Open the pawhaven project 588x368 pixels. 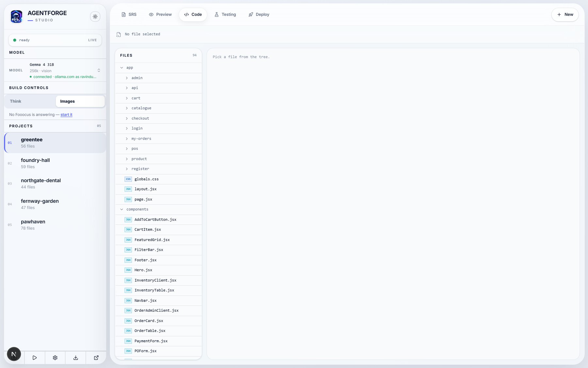55,225
